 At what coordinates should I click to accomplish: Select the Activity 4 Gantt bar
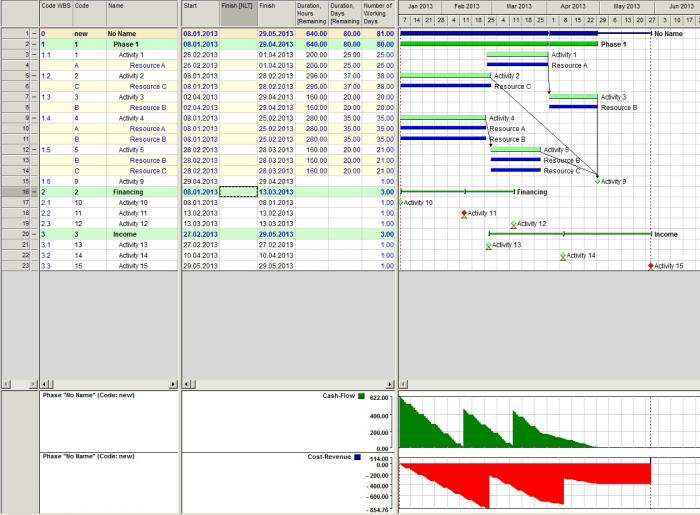coord(443,118)
